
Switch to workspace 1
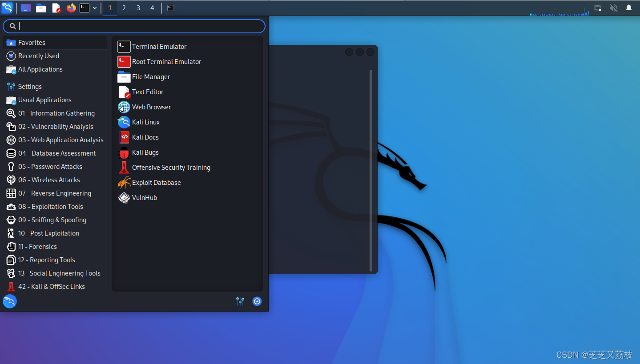click(x=110, y=8)
